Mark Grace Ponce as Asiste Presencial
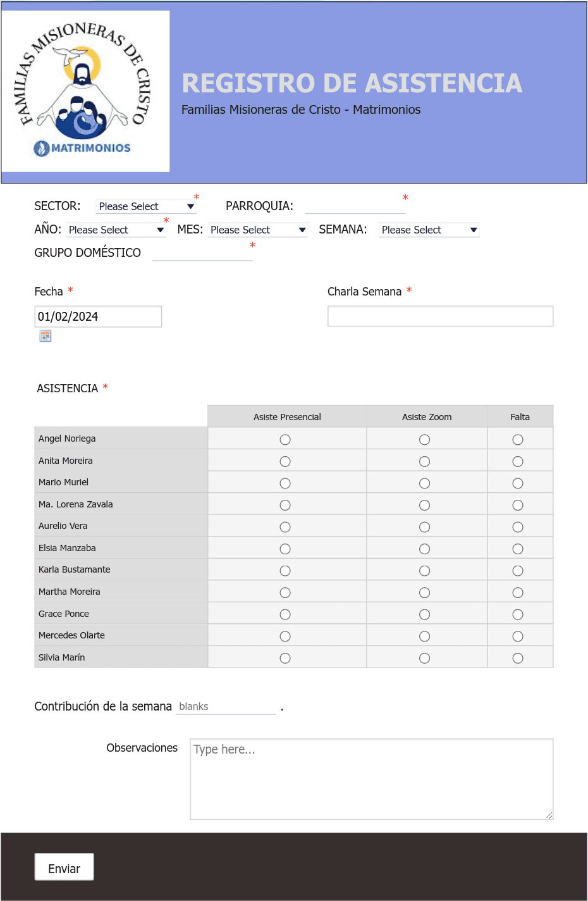The width and height of the screenshot is (588, 901). pos(285,614)
